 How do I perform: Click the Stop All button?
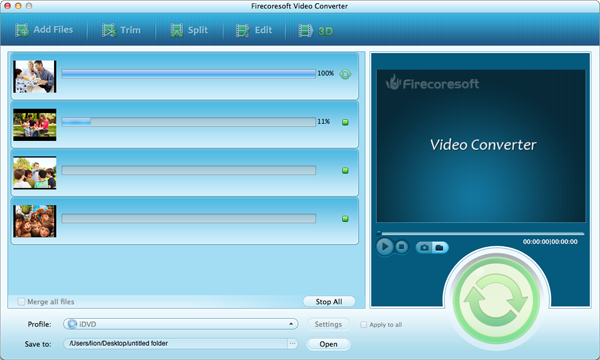329,302
